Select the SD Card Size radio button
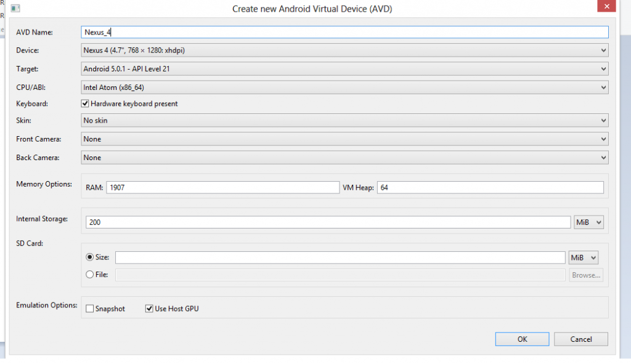 click(90, 257)
